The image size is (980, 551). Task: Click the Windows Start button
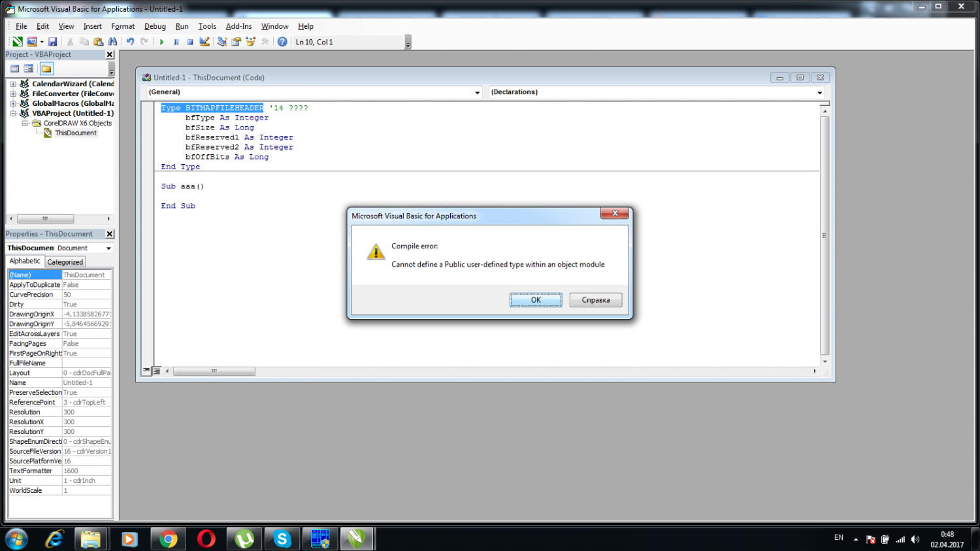tap(16, 539)
